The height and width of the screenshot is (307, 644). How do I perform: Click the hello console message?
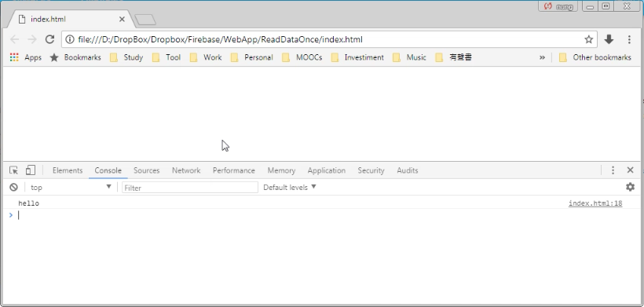[29, 203]
